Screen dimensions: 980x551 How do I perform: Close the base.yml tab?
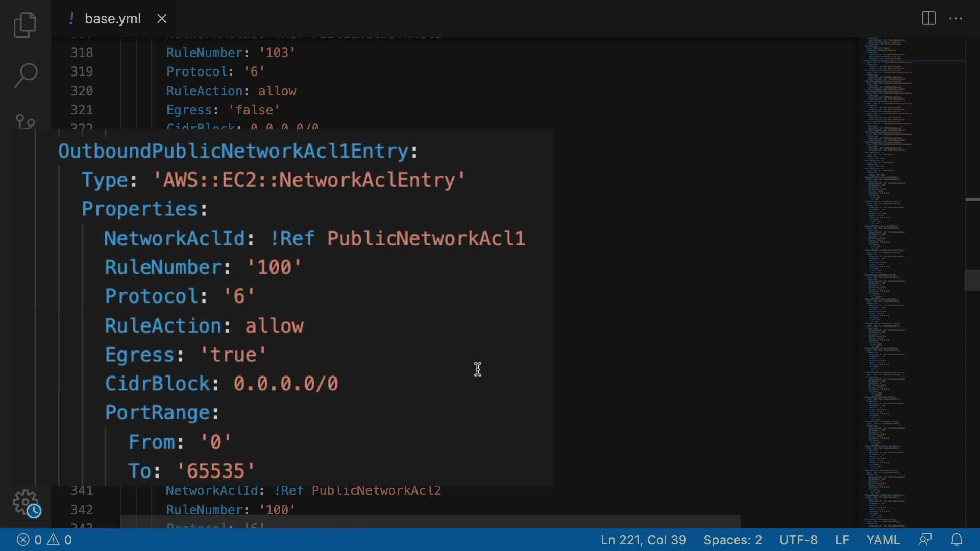tap(162, 19)
